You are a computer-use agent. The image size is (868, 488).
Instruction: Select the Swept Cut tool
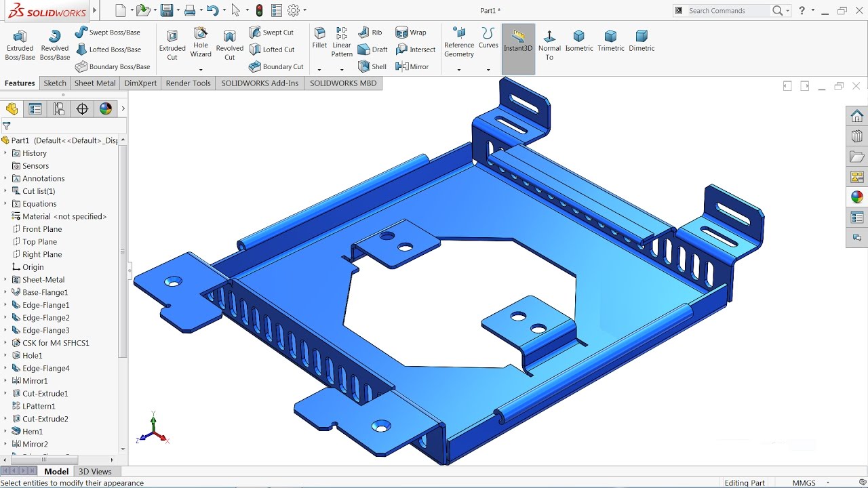[x=274, y=32]
